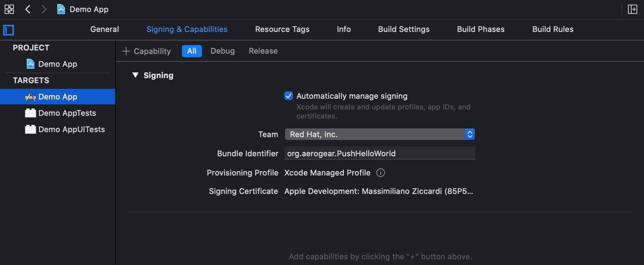Open Build Rules tab
The width and height of the screenshot is (644, 265).
(x=553, y=29)
